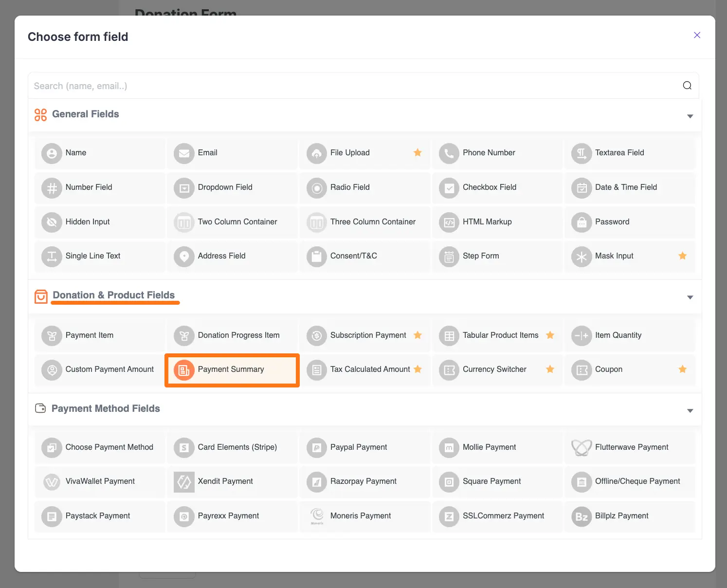Select the Name field icon

click(52, 153)
